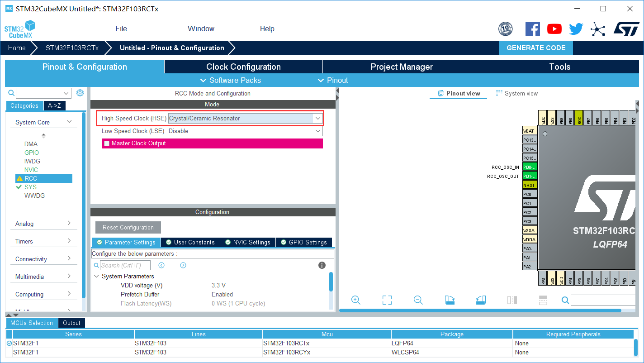Zoom out of the pinout view

tap(418, 300)
